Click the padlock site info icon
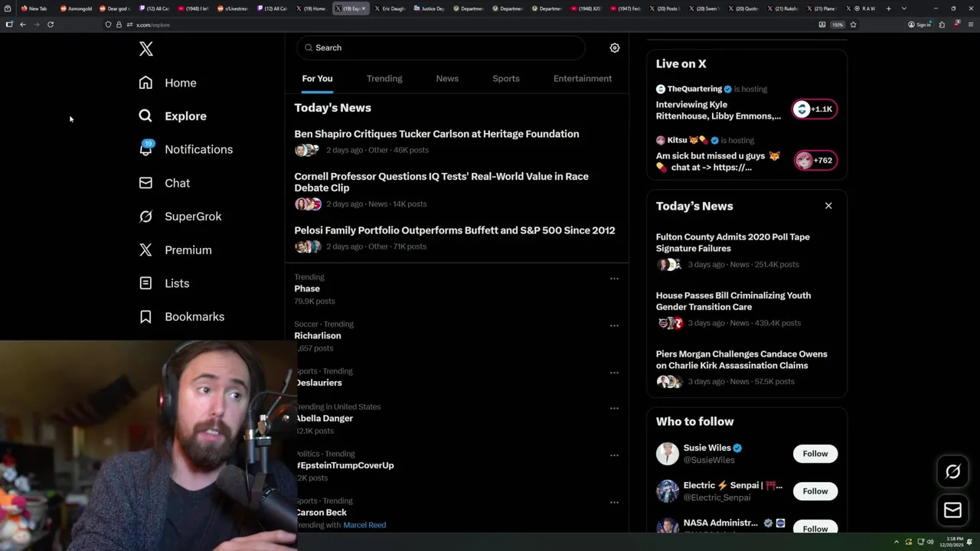Screen dimensions: 980x551 119,24
